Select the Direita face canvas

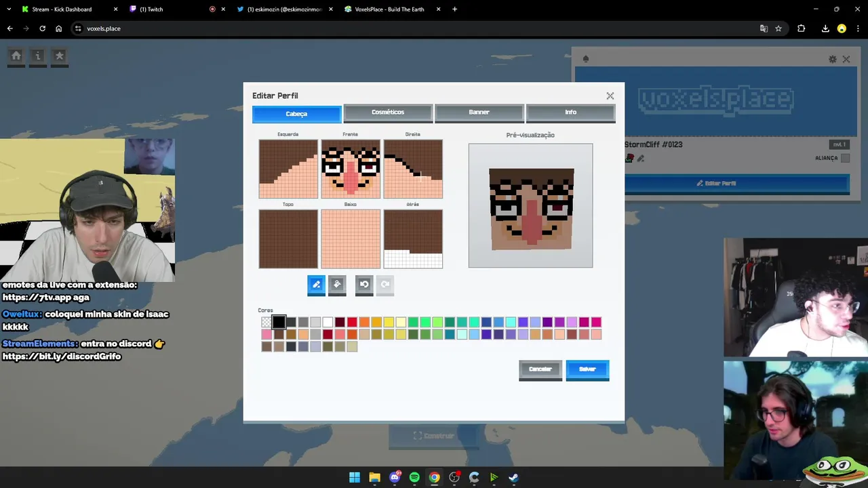click(413, 169)
